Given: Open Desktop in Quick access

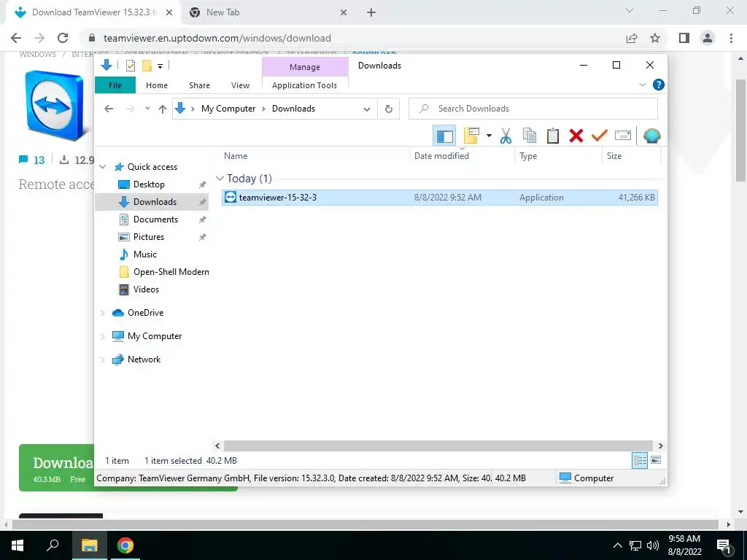Looking at the screenshot, I should pos(149,184).
